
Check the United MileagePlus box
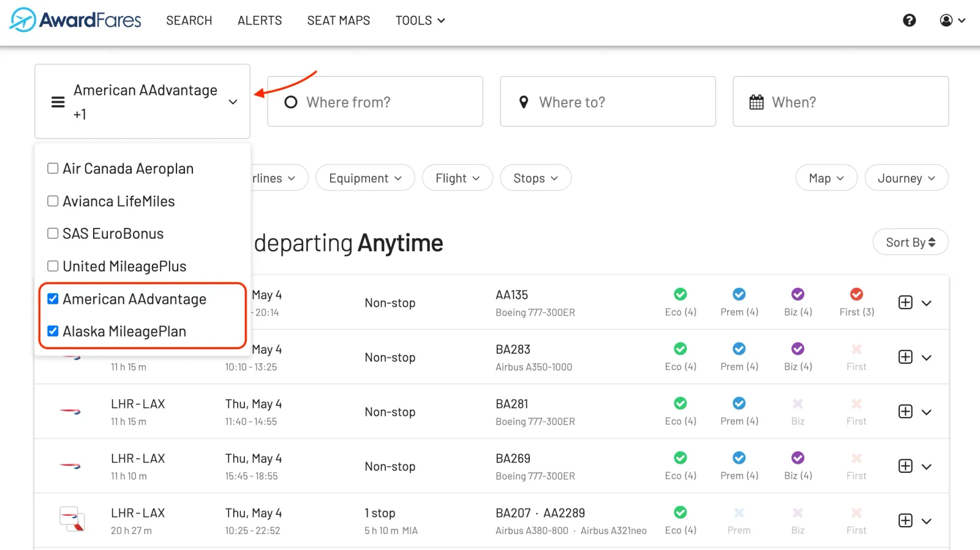pos(53,266)
